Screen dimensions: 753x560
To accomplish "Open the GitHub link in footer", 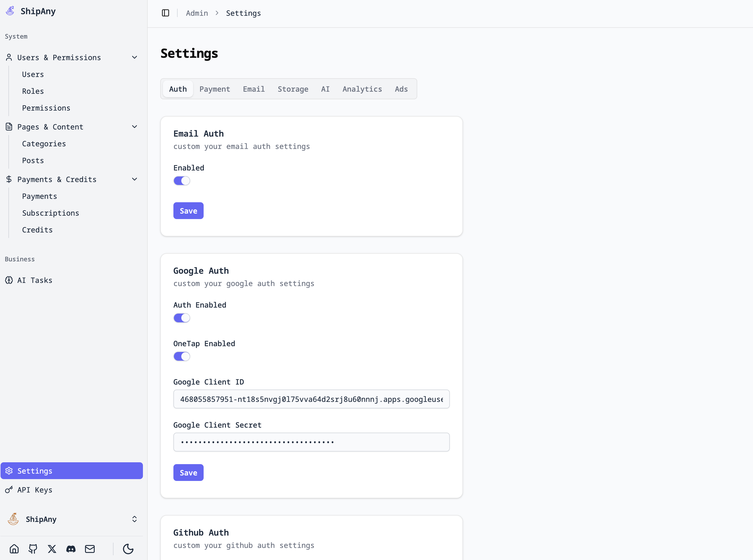I will pos(33,548).
